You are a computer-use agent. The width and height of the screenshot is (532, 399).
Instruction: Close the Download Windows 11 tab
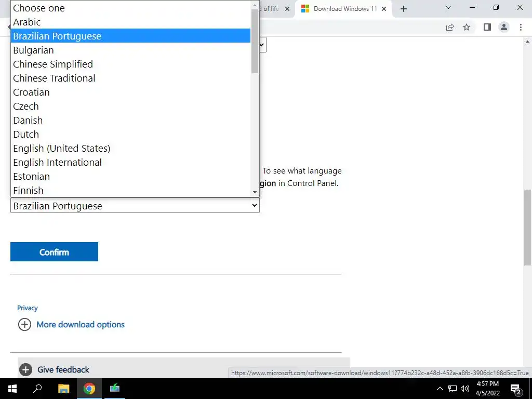coord(384,9)
